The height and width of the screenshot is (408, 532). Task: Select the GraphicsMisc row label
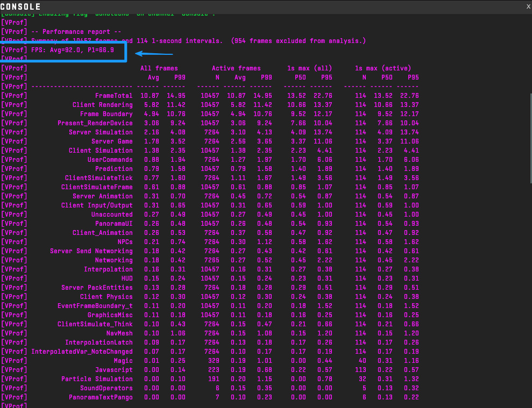(110, 316)
